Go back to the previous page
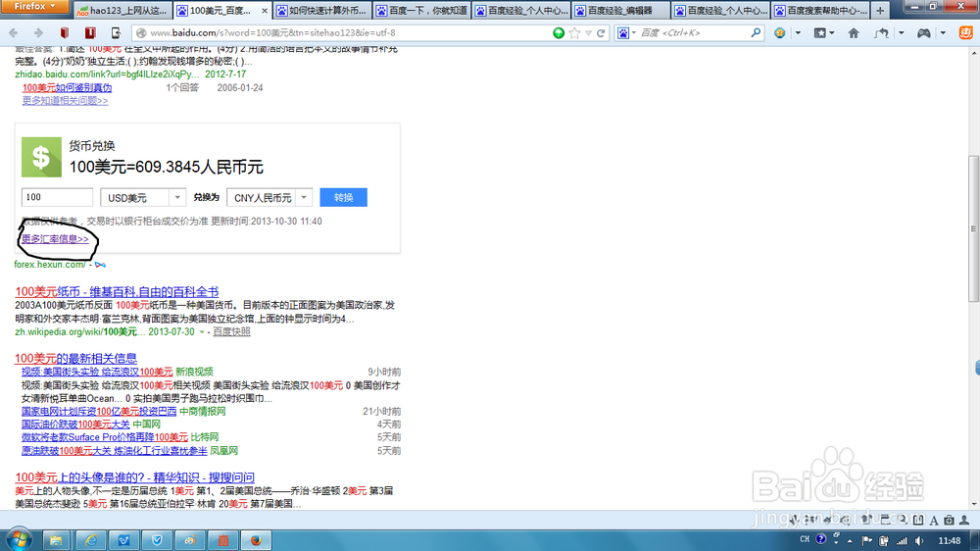980x551 pixels. tap(14, 32)
